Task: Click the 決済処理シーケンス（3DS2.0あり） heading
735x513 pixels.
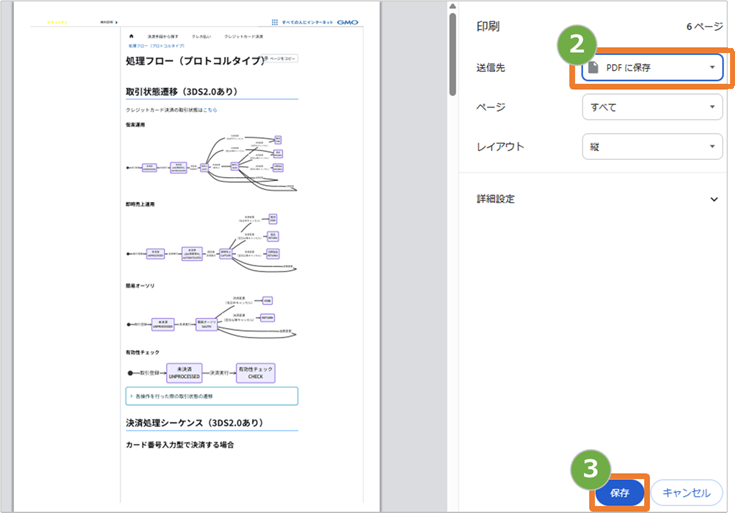Action: (x=195, y=422)
